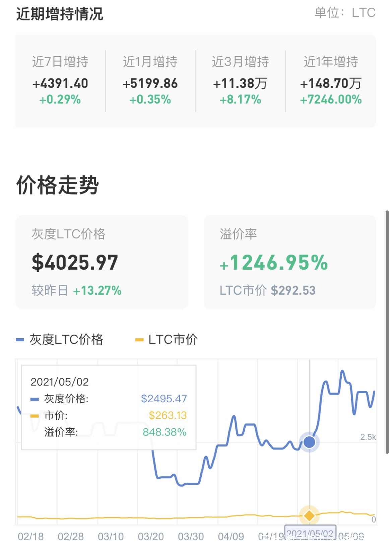Click the 2.5k y-axis label
The height and width of the screenshot is (550, 392).
click(368, 437)
